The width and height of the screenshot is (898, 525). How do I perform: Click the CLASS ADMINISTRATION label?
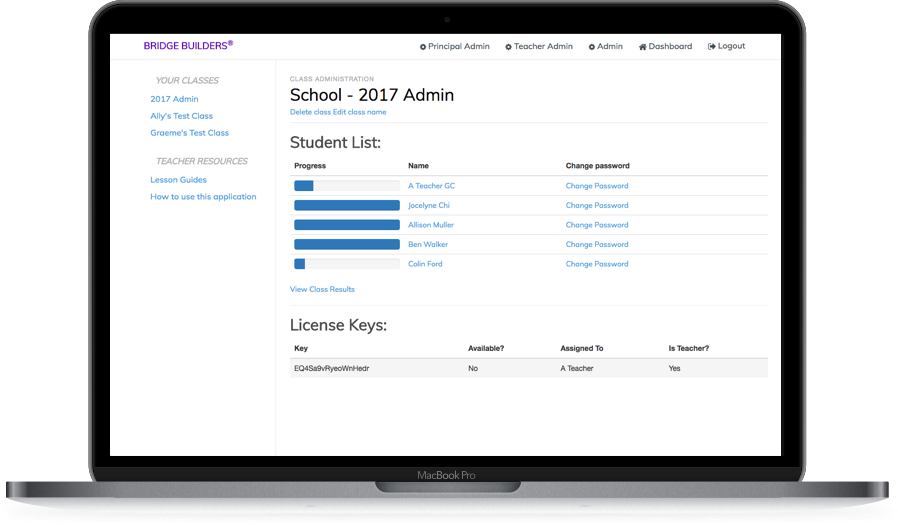point(332,79)
